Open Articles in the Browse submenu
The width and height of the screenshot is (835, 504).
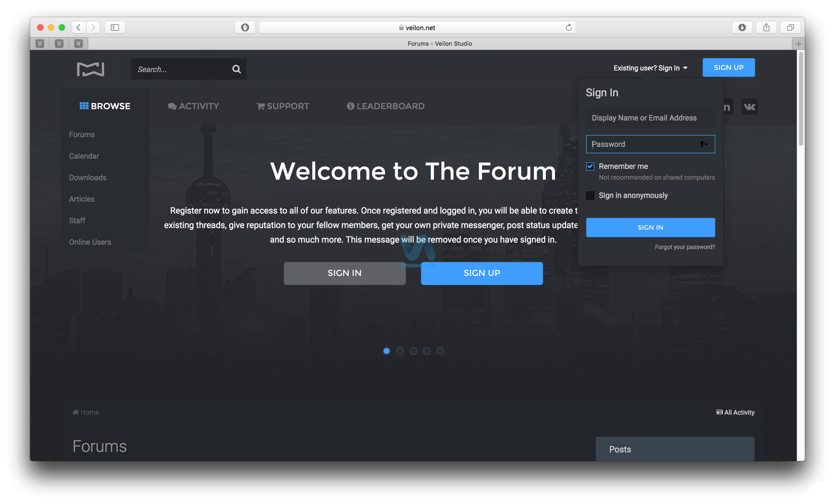(x=82, y=199)
